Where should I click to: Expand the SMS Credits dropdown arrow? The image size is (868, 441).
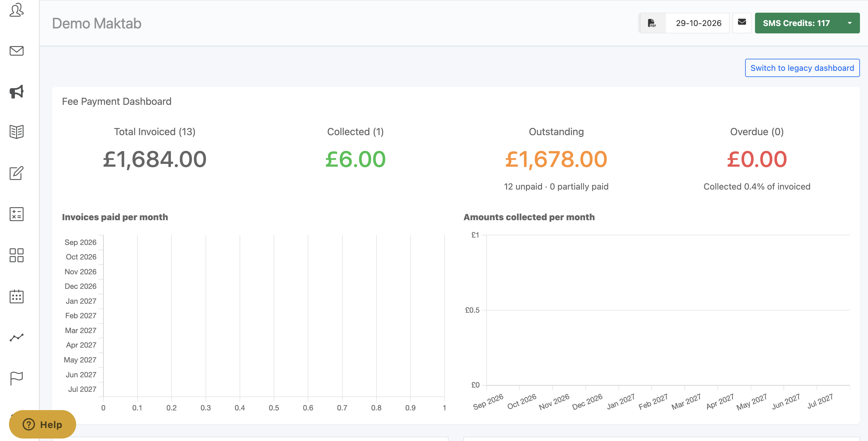click(849, 23)
